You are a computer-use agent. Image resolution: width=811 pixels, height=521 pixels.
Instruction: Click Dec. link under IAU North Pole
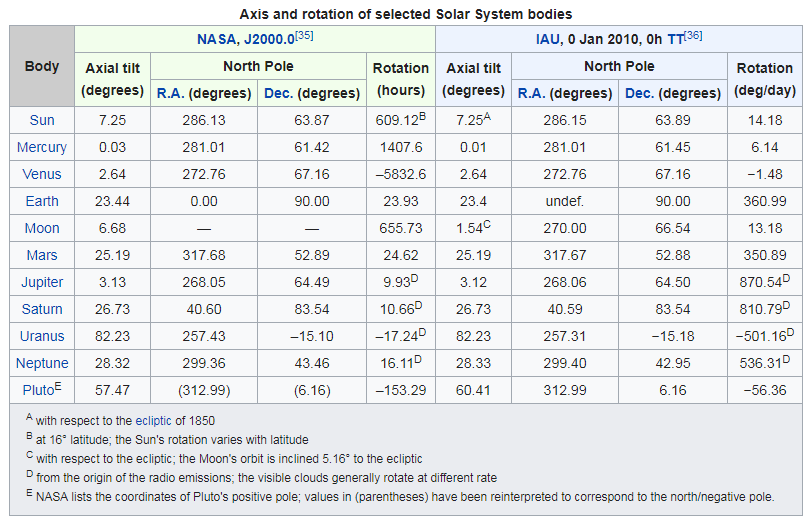pyautogui.click(x=639, y=93)
